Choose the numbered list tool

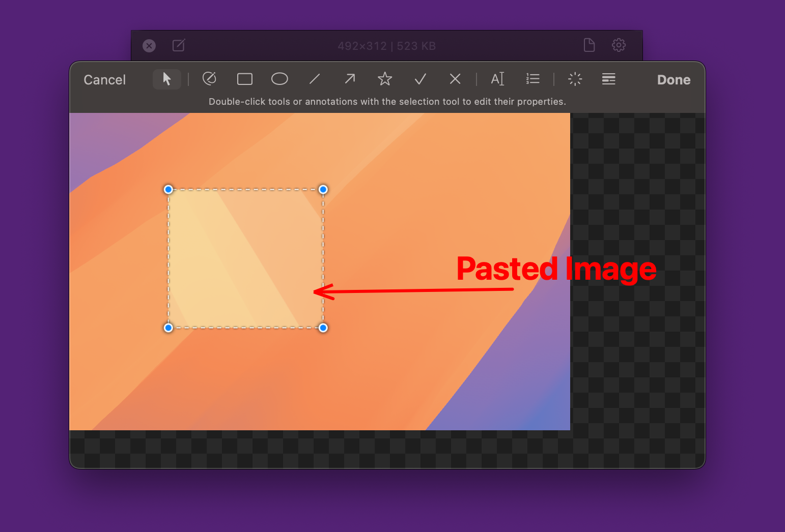[532, 79]
